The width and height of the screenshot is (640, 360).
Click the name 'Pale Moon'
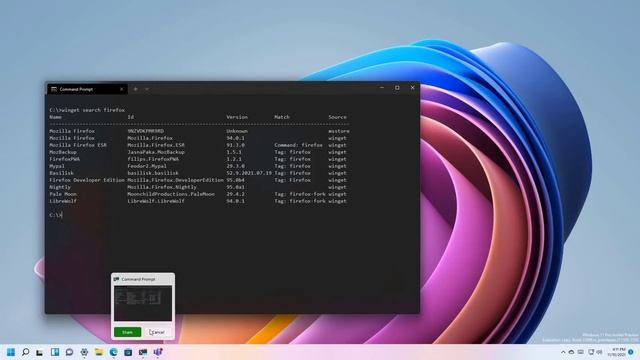[x=63, y=194]
